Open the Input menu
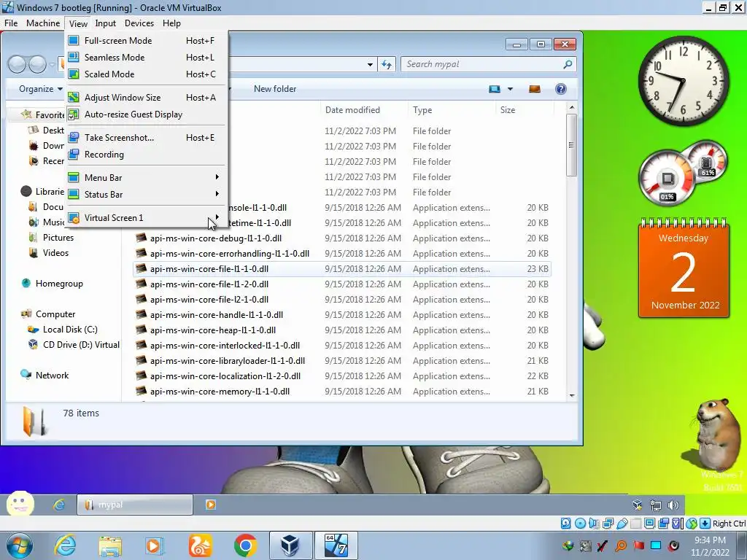This screenshot has width=747, height=560. [x=105, y=23]
